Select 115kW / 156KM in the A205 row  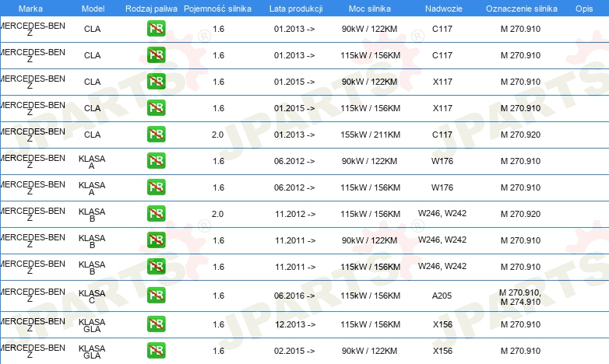(370, 296)
